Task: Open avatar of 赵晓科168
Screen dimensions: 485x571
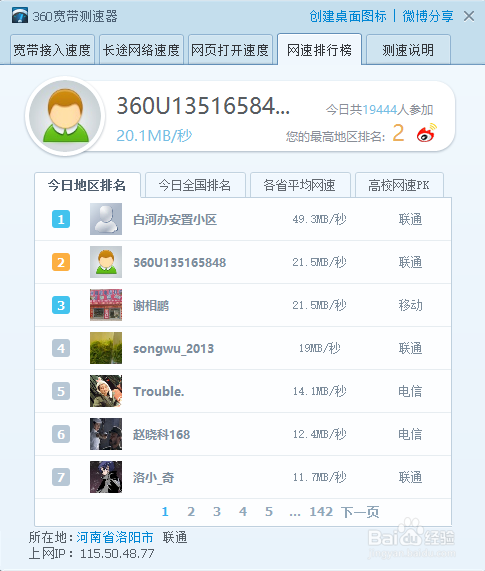Action: click(x=106, y=434)
